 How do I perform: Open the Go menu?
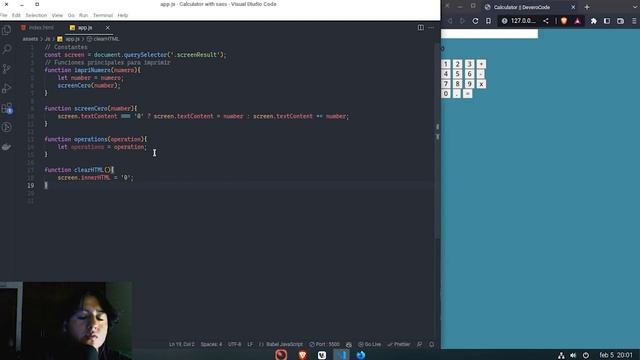[x=71, y=15]
